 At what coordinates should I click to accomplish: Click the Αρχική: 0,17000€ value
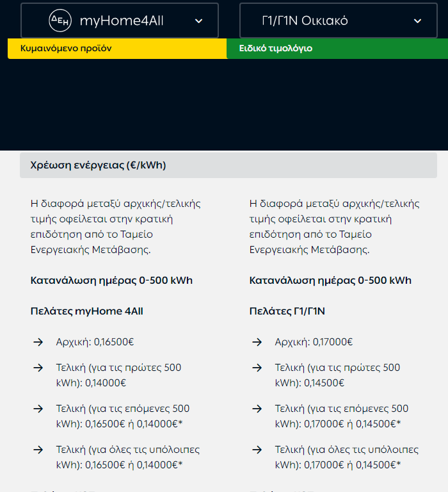click(x=314, y=341)
